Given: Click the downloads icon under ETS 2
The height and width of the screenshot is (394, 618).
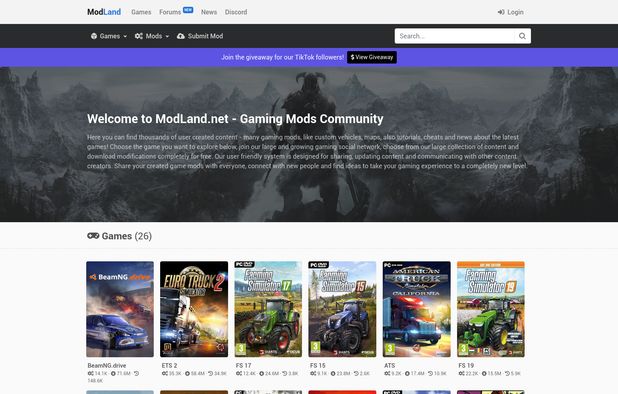Looking at the screenshot, I should (x=188, y=374).
